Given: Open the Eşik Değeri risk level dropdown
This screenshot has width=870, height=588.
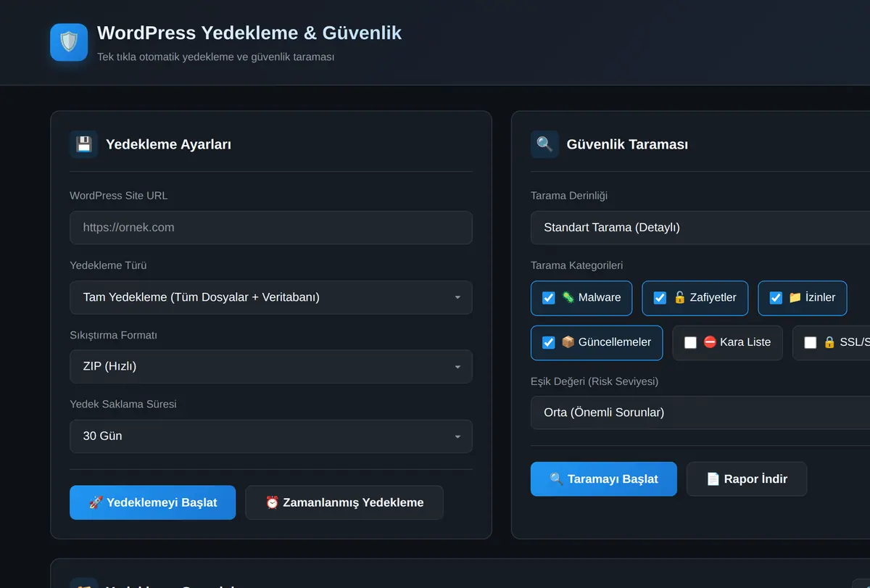Looking at the screenshot, I should pos(700,413).
